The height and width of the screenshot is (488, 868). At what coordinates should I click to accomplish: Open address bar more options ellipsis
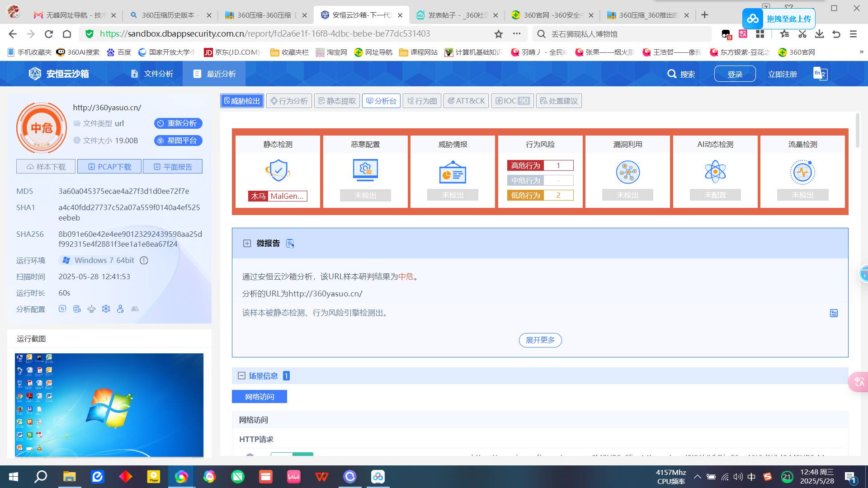tap(517, 33)
